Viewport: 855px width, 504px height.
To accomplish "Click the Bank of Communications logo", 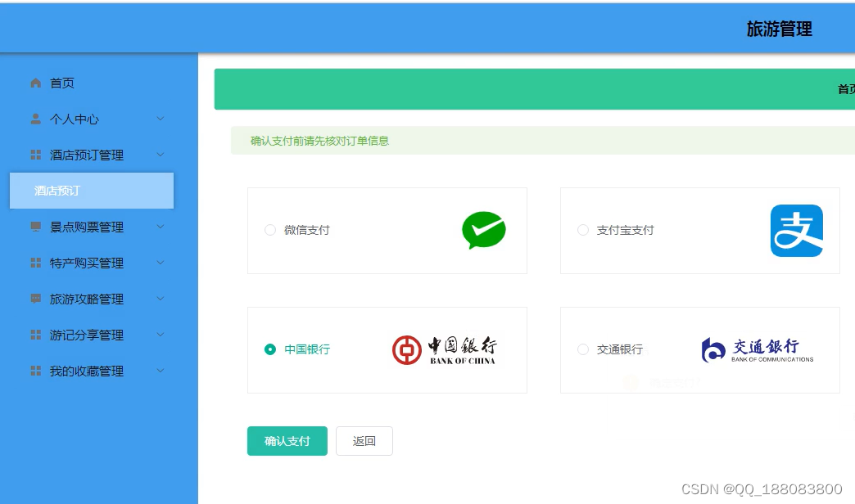I will click(x=753, y=348).
